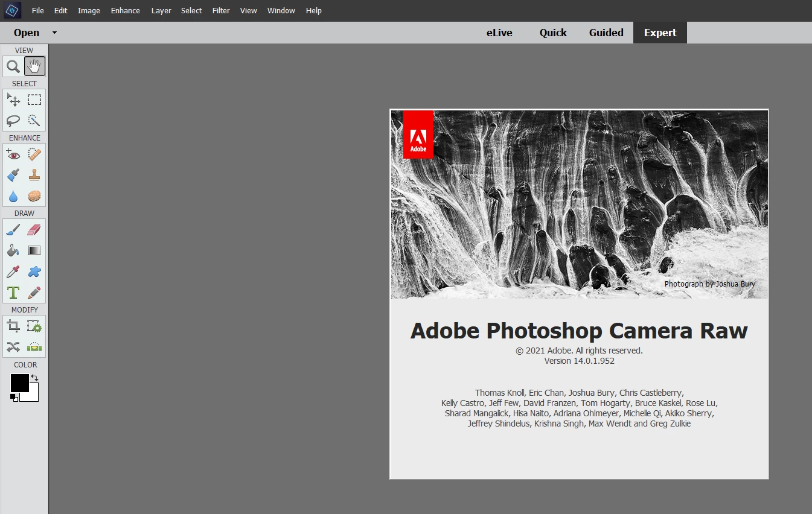Swap foreground and background colors

(34, 377)
